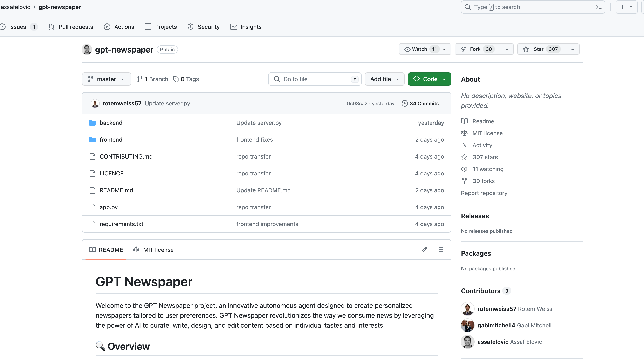Click the app.py file icon

[x=92, y=207]
